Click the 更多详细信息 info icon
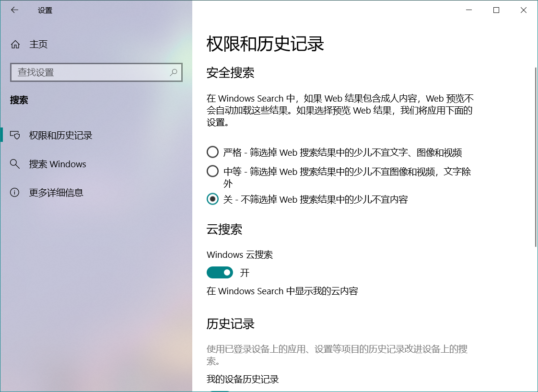Viewport: 538px width, 392px height. [15, 192]
